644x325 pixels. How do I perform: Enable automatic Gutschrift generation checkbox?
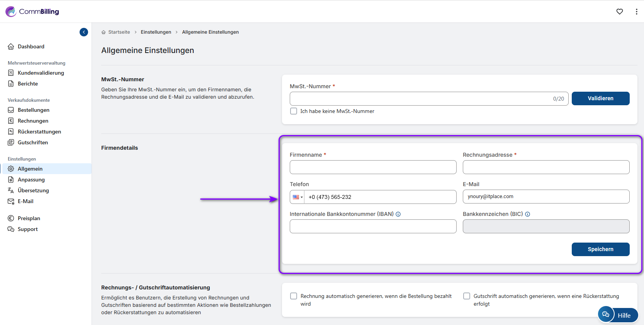(x=467, y=296)
